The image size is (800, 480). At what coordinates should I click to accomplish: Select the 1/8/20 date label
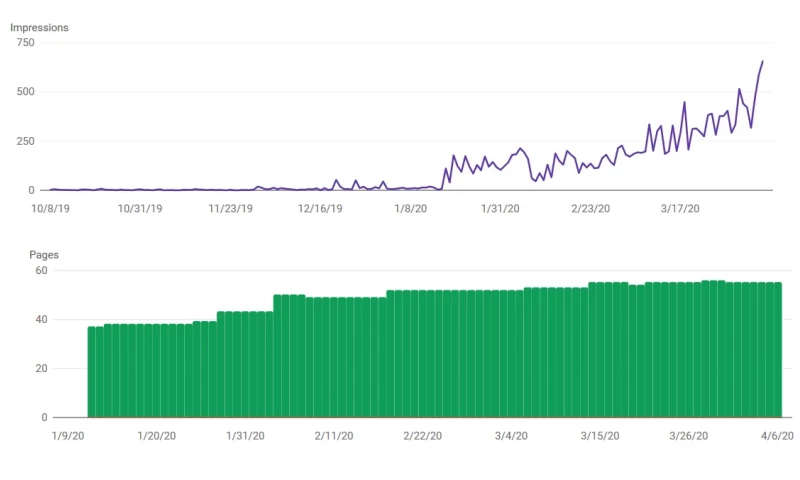(x=410, y=208)
